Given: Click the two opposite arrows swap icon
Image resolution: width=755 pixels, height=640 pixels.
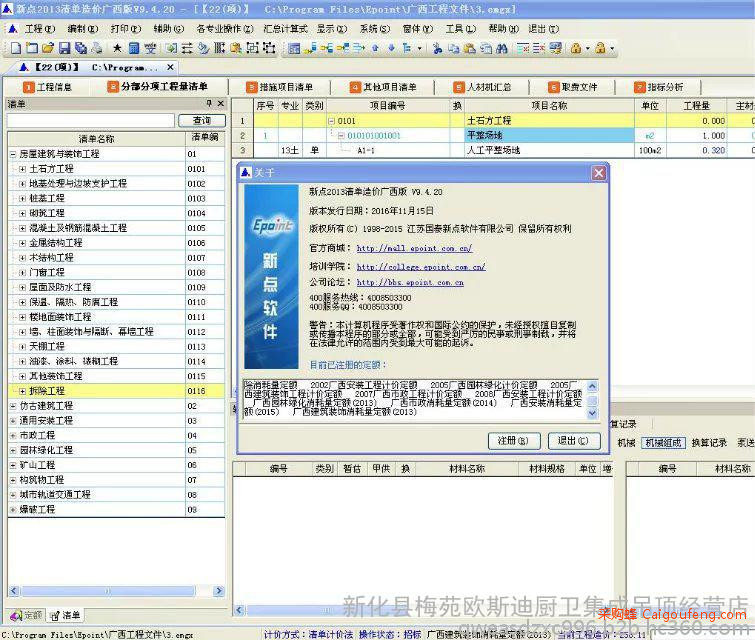Looking at the screenshot, I should pos(187,48).
